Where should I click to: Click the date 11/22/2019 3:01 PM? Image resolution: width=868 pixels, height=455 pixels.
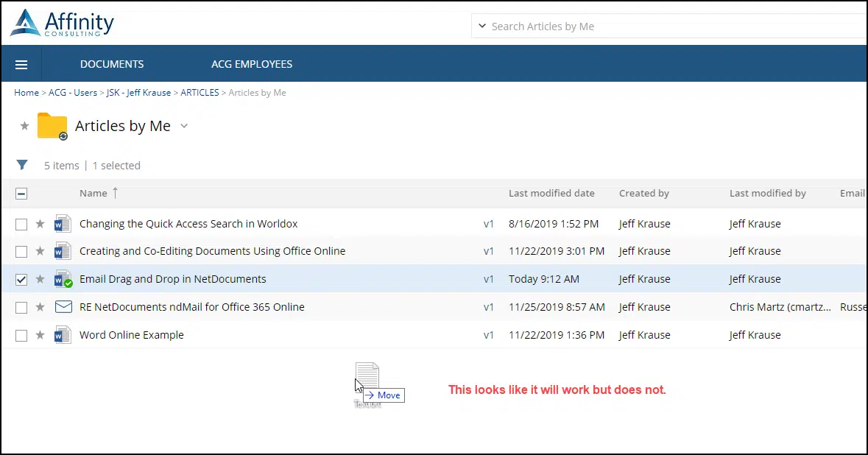(557, 251)
